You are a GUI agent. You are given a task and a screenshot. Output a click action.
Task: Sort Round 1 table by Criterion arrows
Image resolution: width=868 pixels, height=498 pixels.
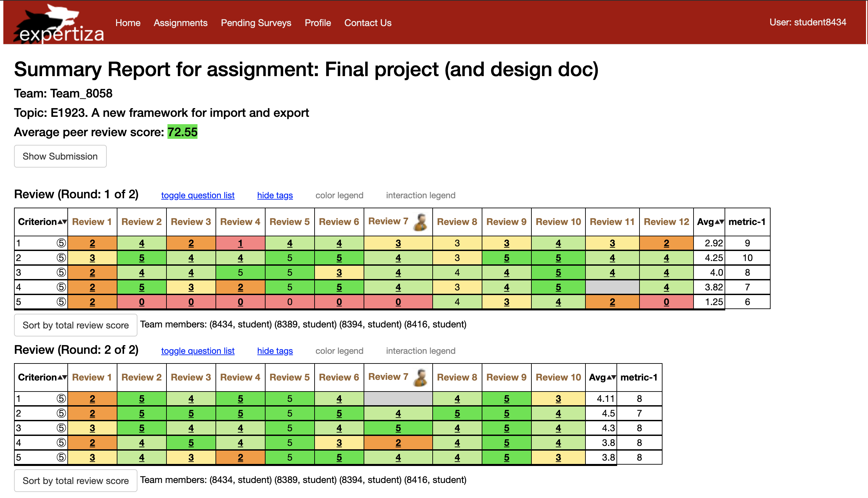(x=62, y=222)
